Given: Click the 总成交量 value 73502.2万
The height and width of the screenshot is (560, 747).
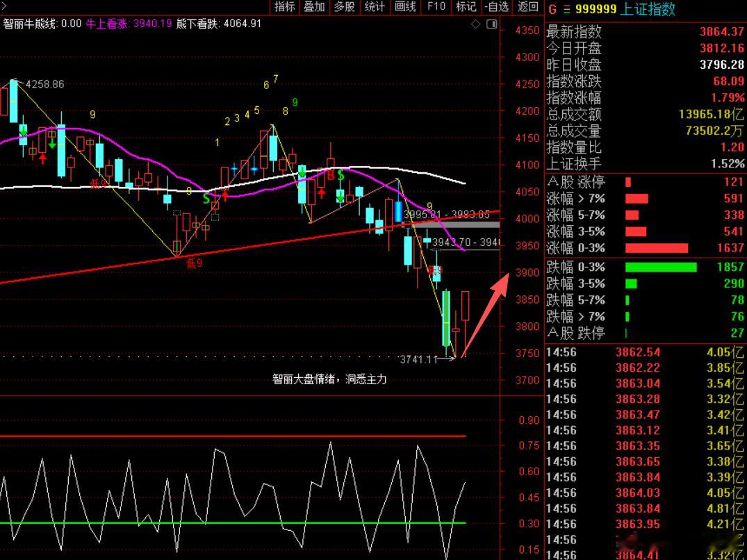Looking at the screenshot, I should (x=714, y=131).
